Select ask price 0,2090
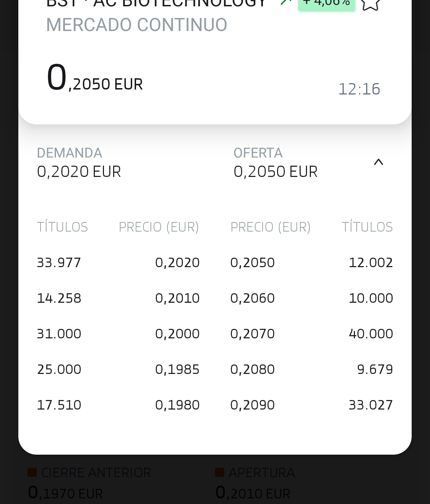The height and width of the screenshot is (504, 430). (252, 405)
